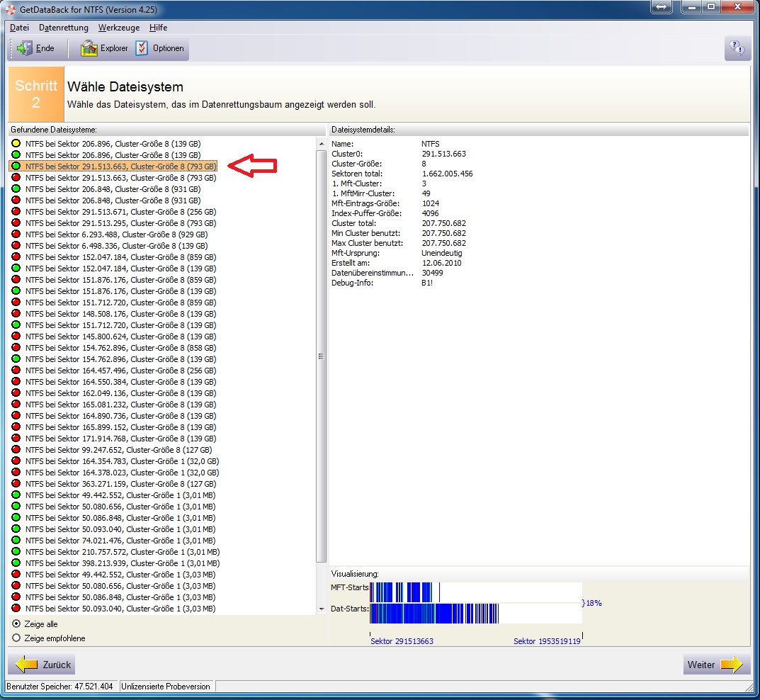Click the 18% visualization value
Screen dimensions: 760x700
[594, 603]
